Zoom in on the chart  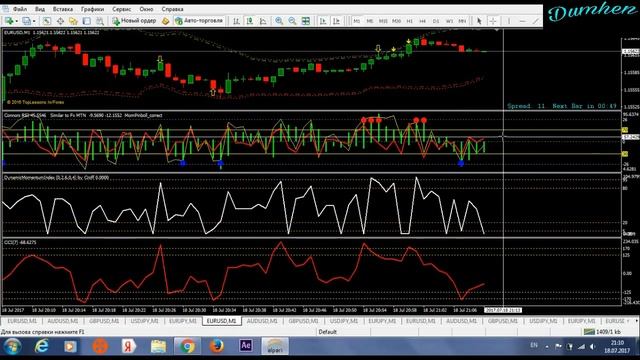click(x=279, y=21)
